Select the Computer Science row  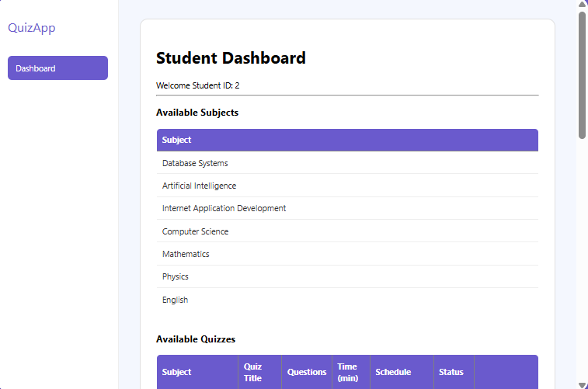(347, 231)
